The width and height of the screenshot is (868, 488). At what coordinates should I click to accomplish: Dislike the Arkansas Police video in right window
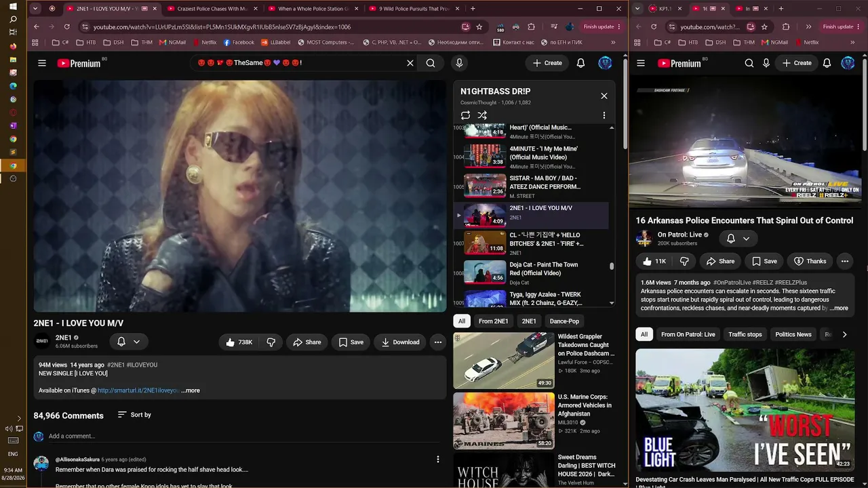point(684,261)
